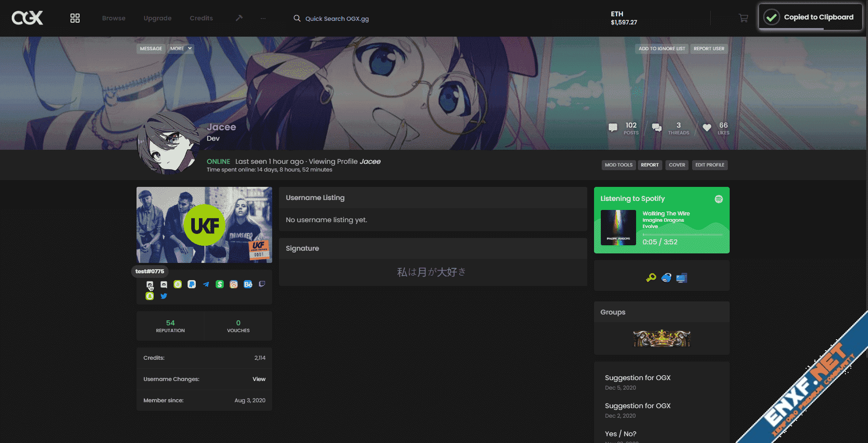The image size is (868, 443).
Task: Open MOD TOOLS on the profile
Action: [618, 165]
